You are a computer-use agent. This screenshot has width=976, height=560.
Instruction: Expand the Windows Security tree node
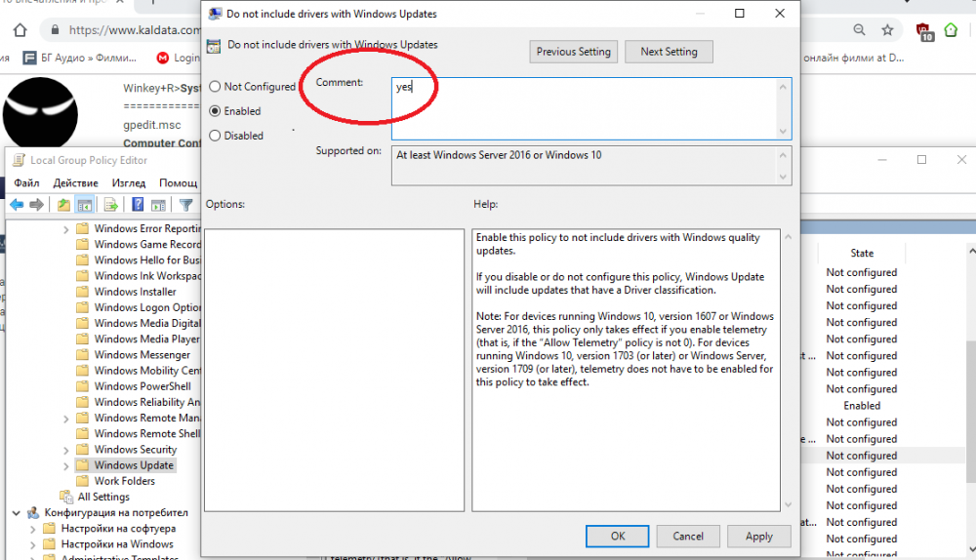(66, 450)
